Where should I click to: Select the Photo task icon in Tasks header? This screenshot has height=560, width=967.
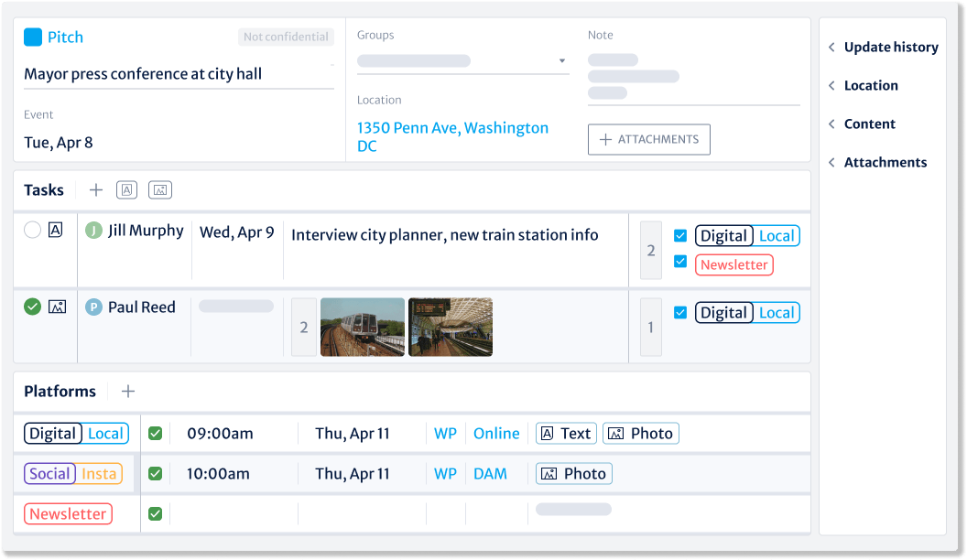pyautogui.click(x=159, y=189)
